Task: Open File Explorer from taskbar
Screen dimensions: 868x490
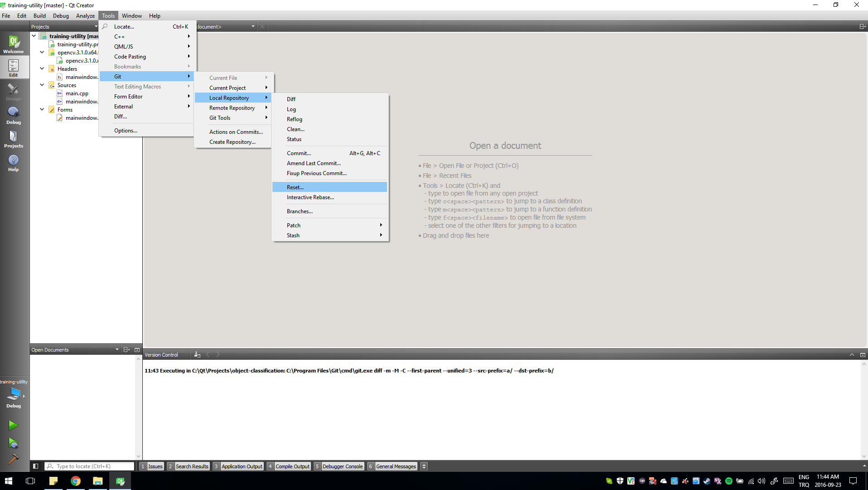Action: (x=98, y=481)
